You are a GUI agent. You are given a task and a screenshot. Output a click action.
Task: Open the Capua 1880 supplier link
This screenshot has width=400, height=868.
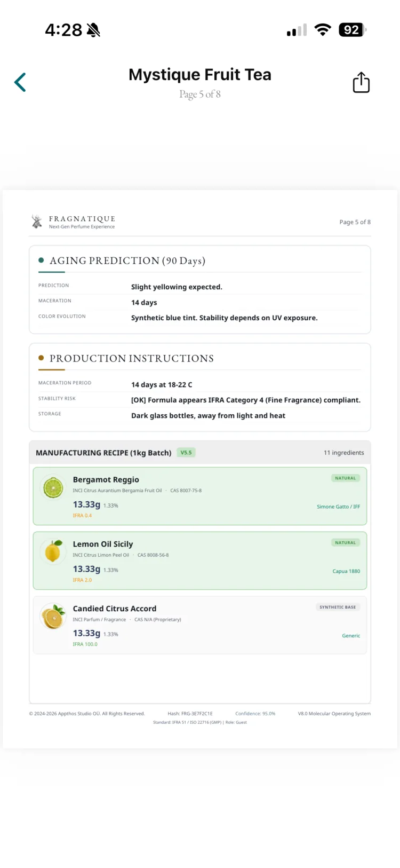[346, 571]
